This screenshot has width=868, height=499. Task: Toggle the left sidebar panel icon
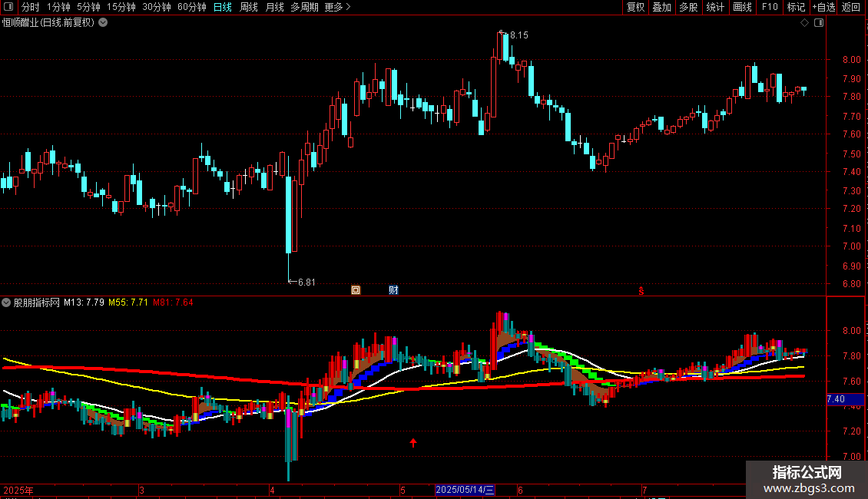tap(8, 7)
